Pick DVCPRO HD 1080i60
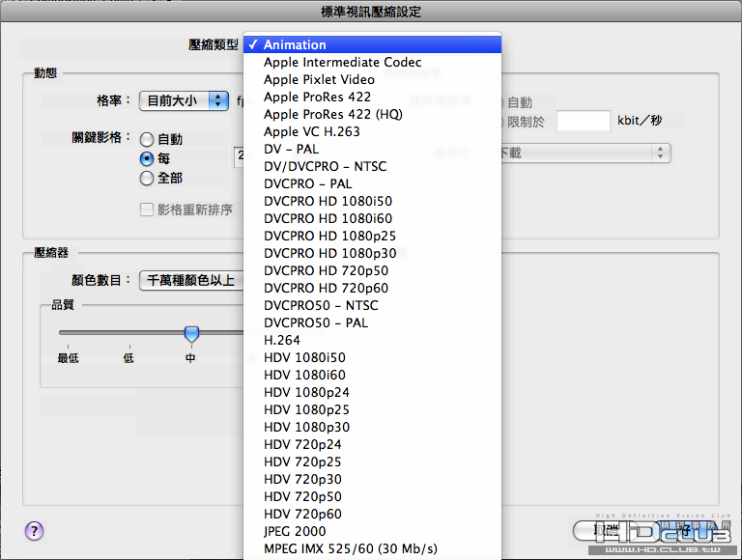The image size is (742, 560). click(372, 218)
